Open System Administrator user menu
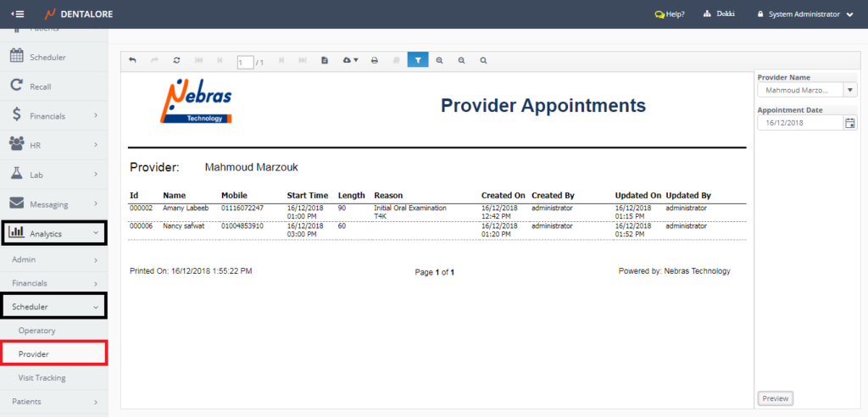The width and height of the screenshot is (868, 417). pyautogui.click(x=804, y=14)
